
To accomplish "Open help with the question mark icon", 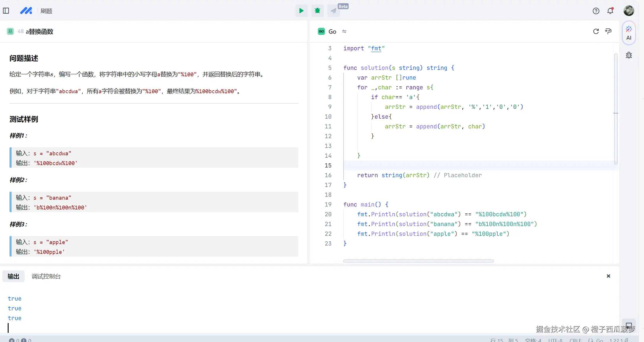I will tap(596, 11).
